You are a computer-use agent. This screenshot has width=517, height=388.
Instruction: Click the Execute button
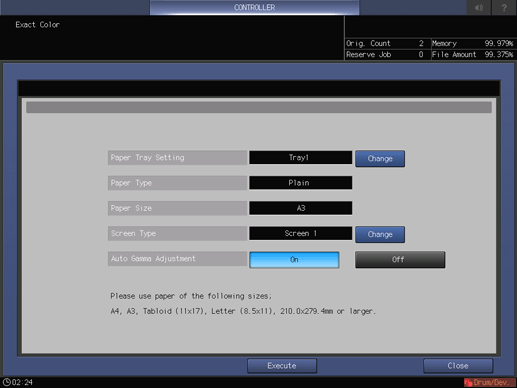point(282,366)
